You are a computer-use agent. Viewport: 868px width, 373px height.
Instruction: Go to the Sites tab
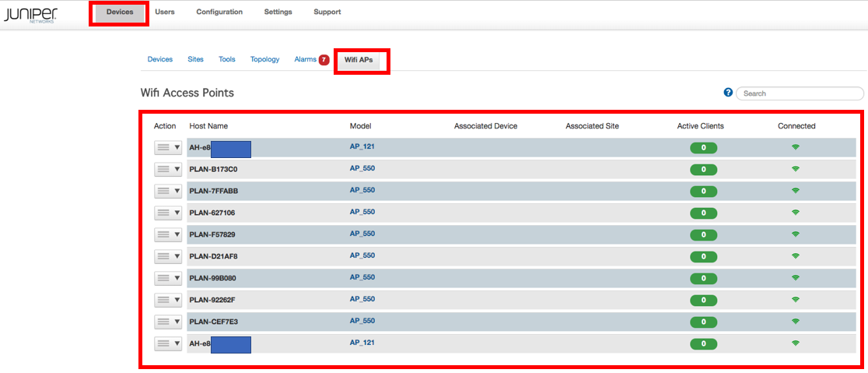coord(195,60)
